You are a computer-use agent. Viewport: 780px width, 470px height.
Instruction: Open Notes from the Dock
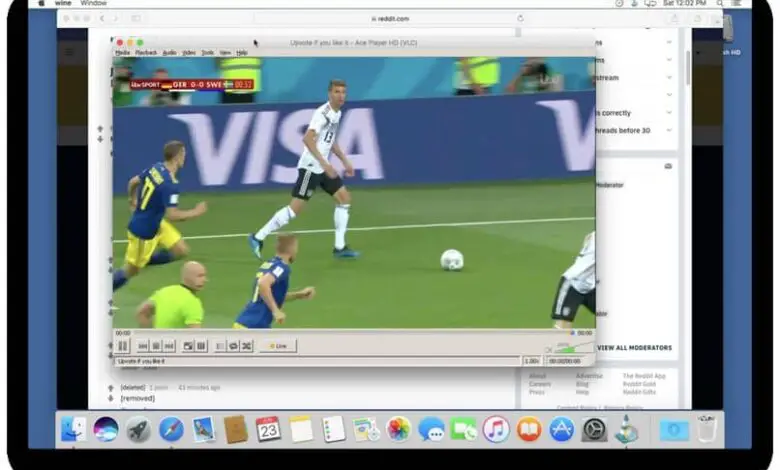301,429
